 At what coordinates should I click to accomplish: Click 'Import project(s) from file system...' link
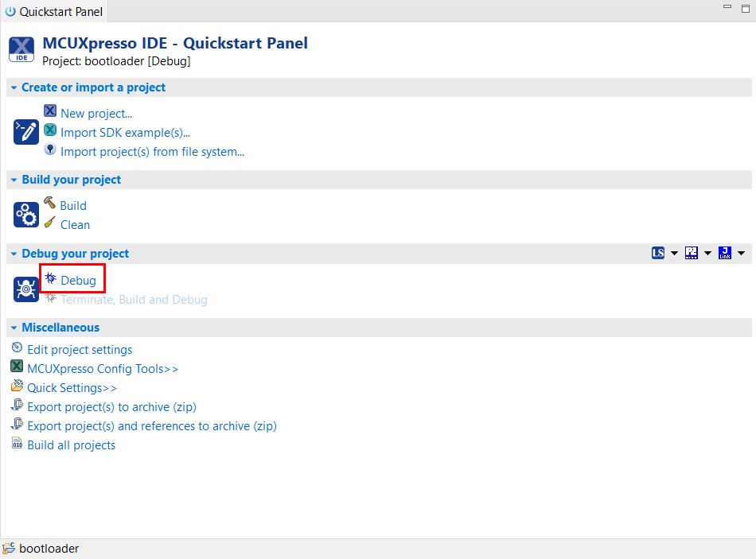tap(152, 152)
